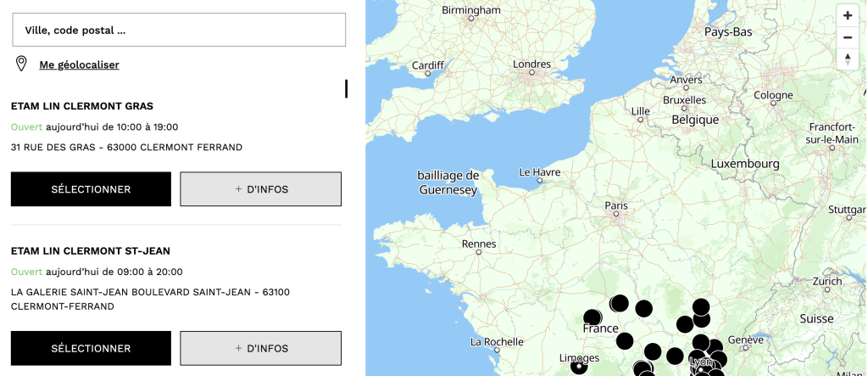The height and width of the screenshot is (376, 868).
Task: Select the Etam Lin Clermont Gras store
Action: tap(91, 189)
